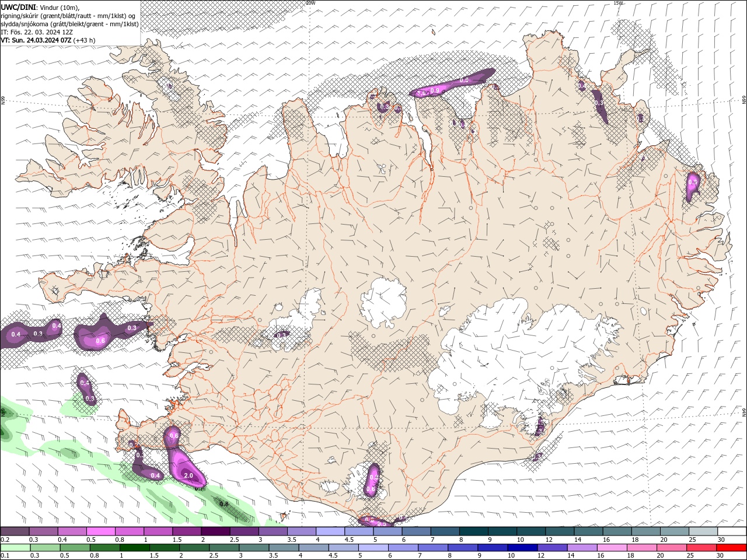Image resolution: width=747 pixels, height=560 pixels.
Task: Select pale green swatch between 0.1 and 0.3 lower scale
Action: 16,548
